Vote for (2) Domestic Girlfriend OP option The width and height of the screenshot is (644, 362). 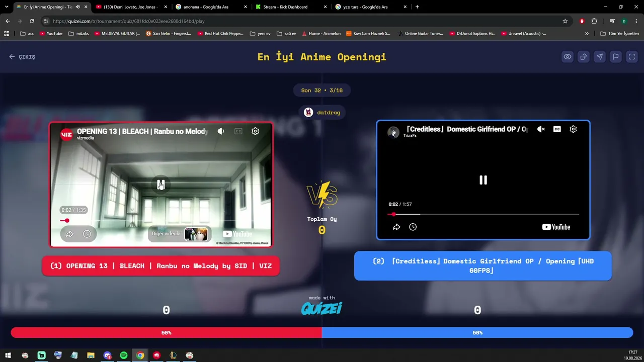(x=483, y=266)
